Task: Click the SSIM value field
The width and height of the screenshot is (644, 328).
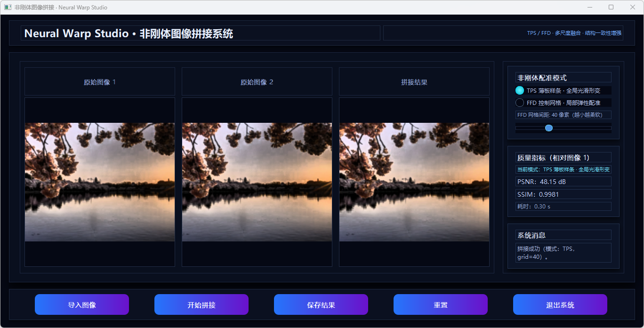Action: (563, 194)
